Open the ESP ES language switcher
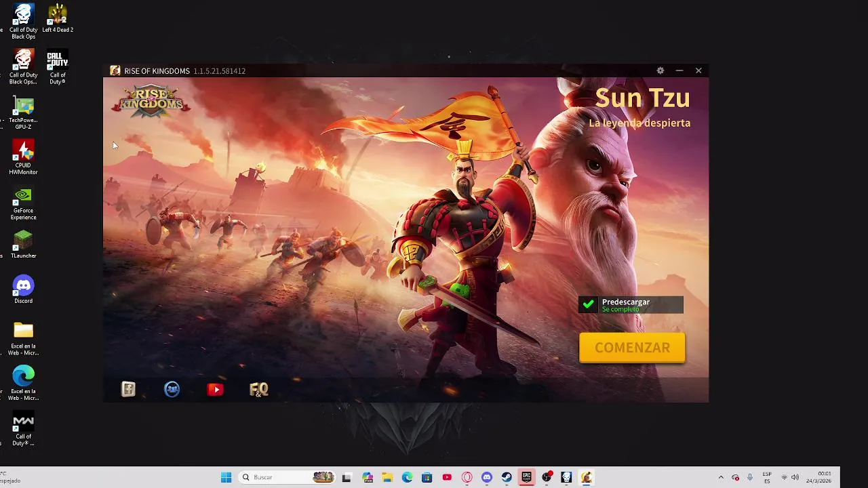This screenshot has height=488, width=868. pos(767,477)
